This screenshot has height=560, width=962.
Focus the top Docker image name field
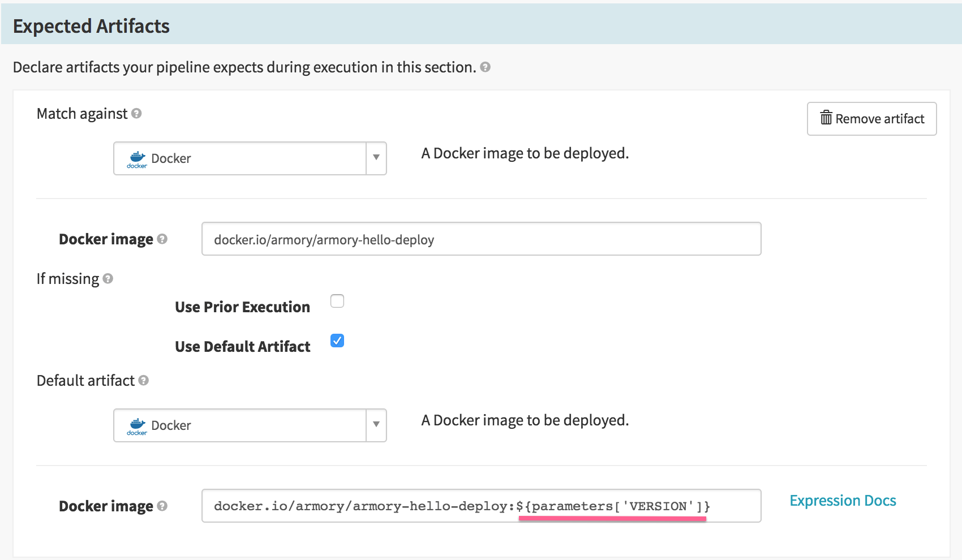point(481,239)
